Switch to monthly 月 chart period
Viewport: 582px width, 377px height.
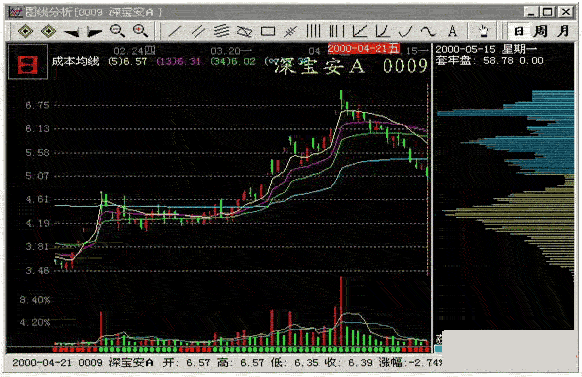click(563, 31)
